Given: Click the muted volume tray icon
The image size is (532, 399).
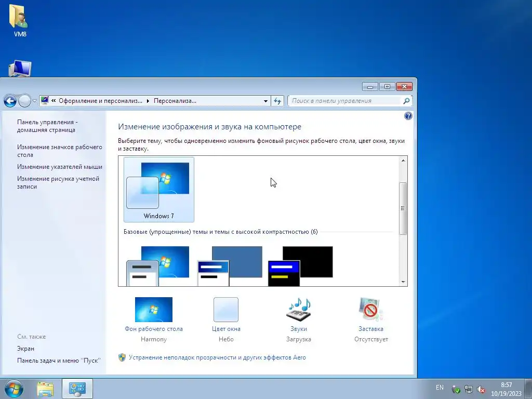Looking at the screenshot, I should [x=481, y=389].
